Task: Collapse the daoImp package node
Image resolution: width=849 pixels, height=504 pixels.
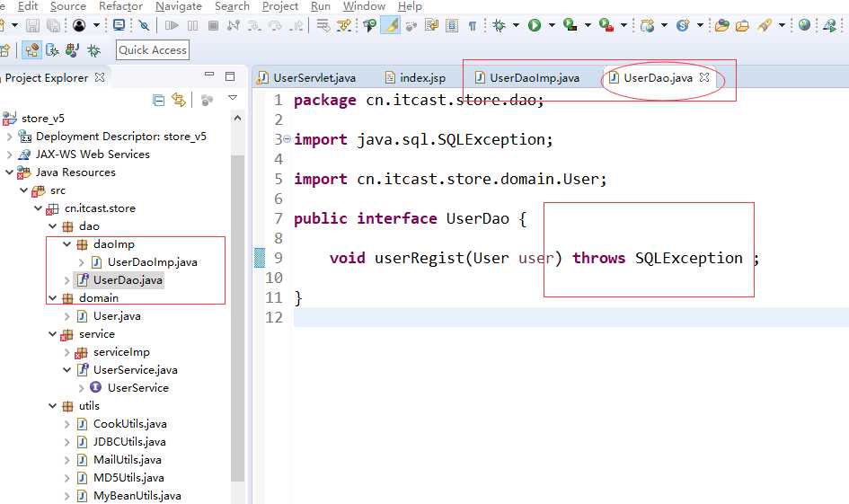Action: click(x=67, y=244)
